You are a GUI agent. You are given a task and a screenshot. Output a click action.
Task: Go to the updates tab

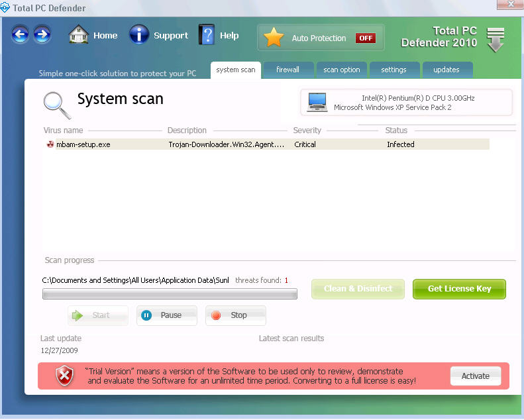(x=446, y=70)
